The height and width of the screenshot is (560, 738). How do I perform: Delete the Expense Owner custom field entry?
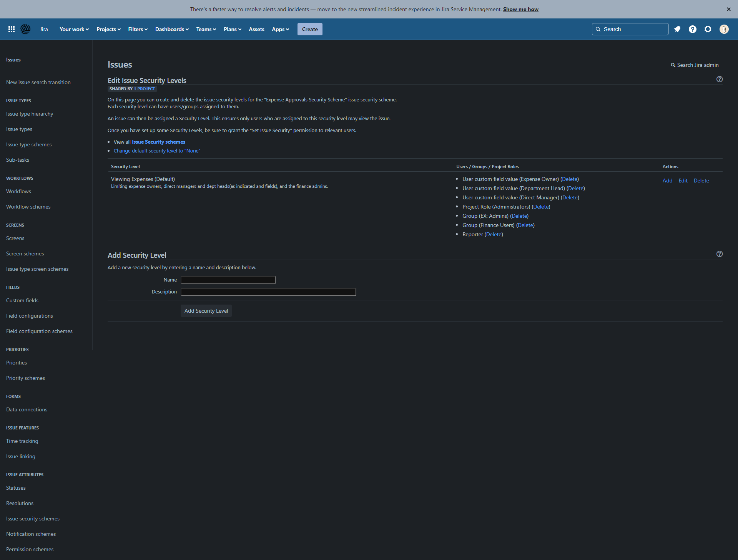[570, 179]
